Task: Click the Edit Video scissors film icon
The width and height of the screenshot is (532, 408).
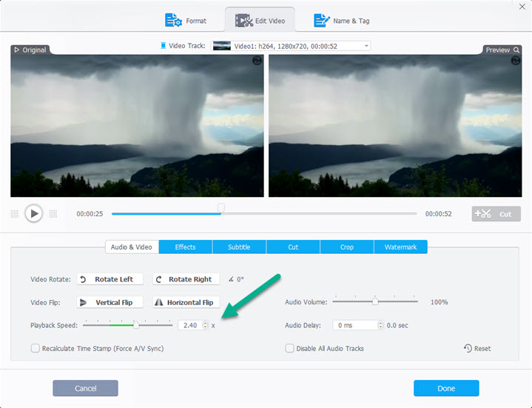Action: (x=244, y=21)
